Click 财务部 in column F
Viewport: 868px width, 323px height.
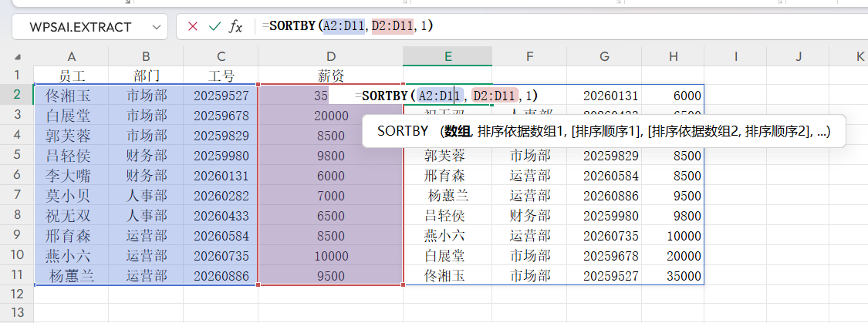coord(530,216)
